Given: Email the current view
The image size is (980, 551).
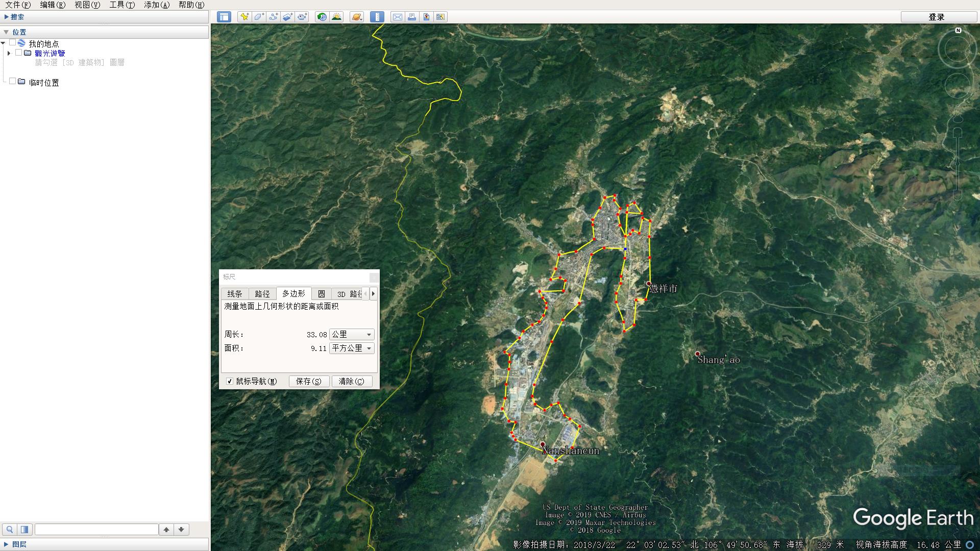Looking at the screenshot, I should (x=398, y=17).
